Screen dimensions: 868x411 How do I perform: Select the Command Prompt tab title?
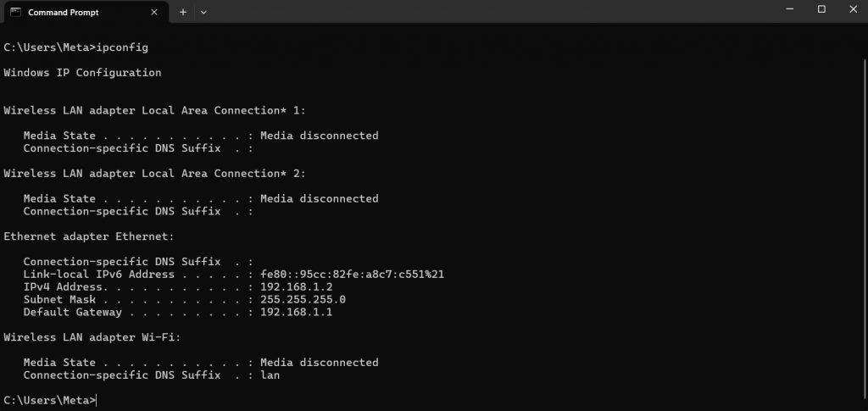coord(63,13)
